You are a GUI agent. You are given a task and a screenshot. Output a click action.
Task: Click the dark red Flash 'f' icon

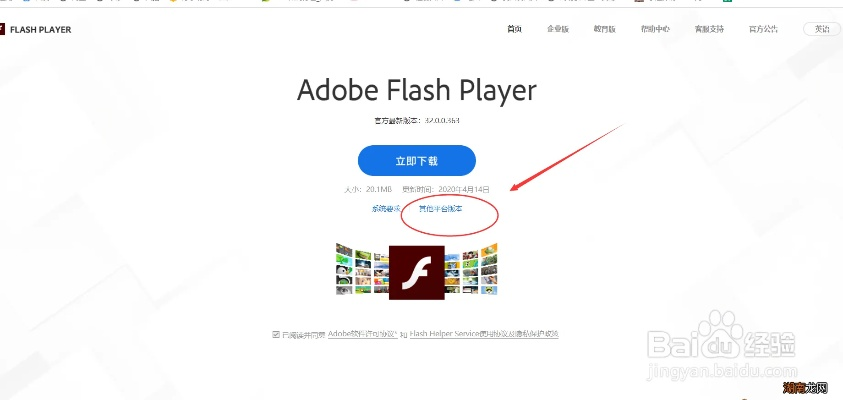click(417, 273)
